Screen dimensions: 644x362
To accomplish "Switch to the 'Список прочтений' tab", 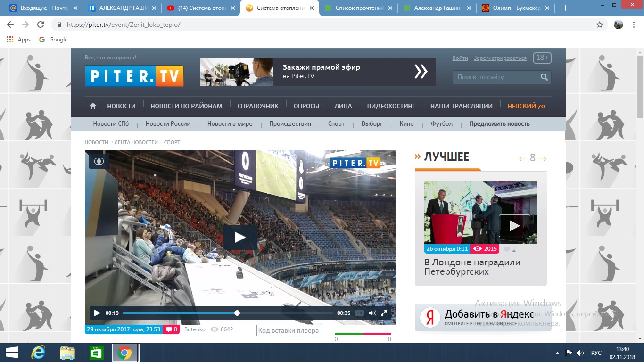I will coord(358,8).
